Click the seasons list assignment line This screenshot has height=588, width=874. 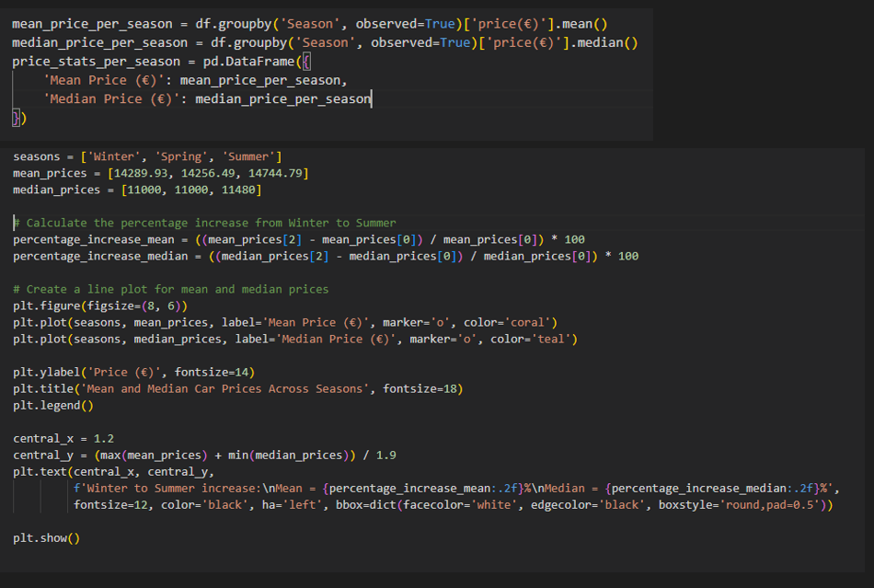tap(147, 156)
